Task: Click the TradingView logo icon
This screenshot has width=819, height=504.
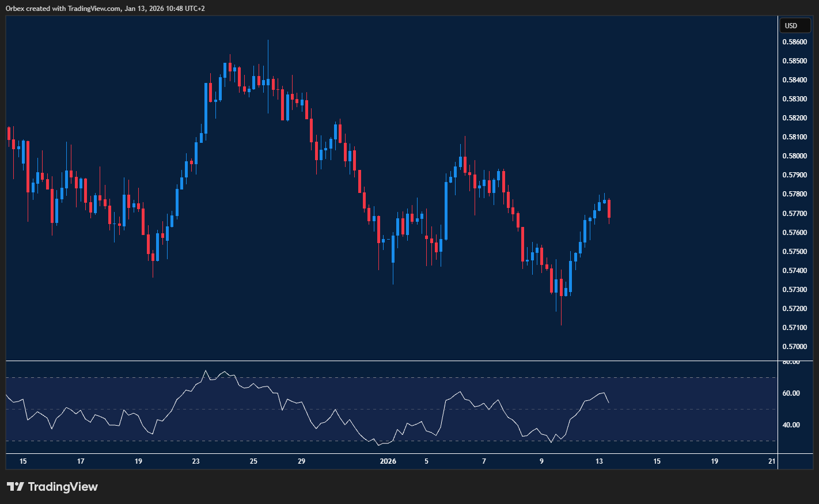Action: (16, 487)
